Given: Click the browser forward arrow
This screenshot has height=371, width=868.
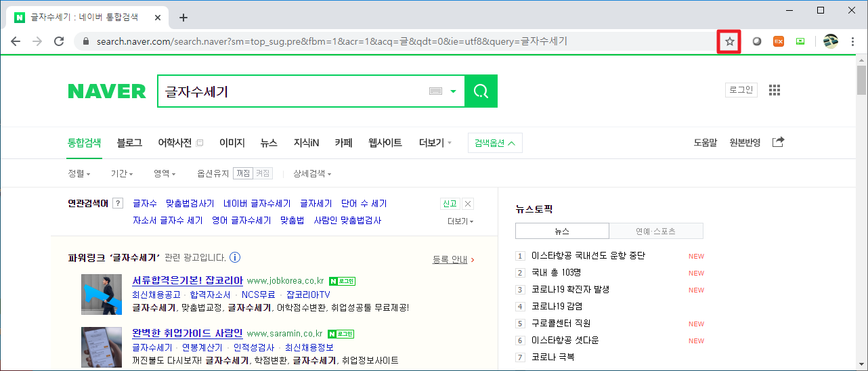Looking at the screenshot, I should click(37, 41).
